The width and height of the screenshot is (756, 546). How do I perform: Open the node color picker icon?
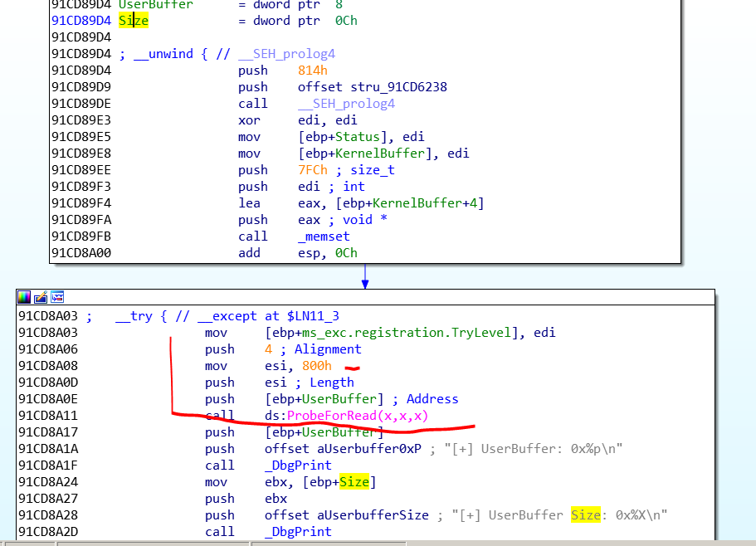point(24,296)
